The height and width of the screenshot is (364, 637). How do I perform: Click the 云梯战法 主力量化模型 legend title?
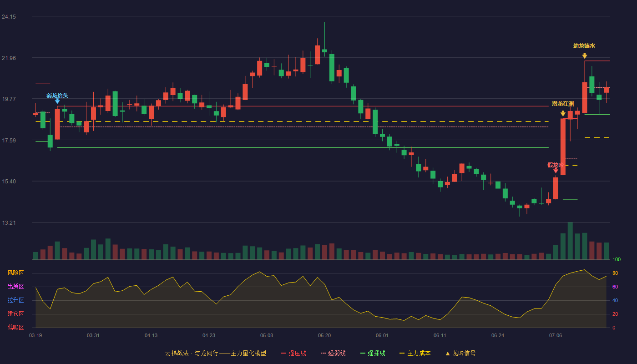pyautogui.click(x=215, y=354)
